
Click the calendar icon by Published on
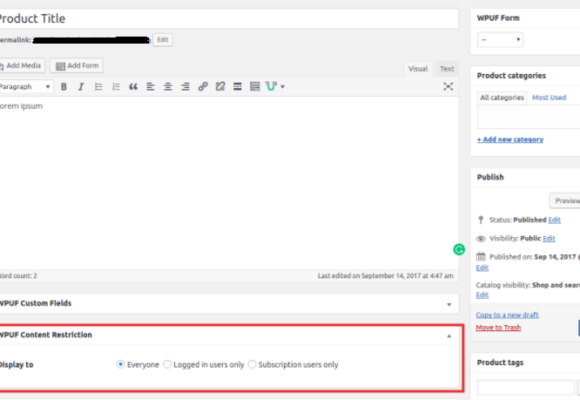pos(480,256)
